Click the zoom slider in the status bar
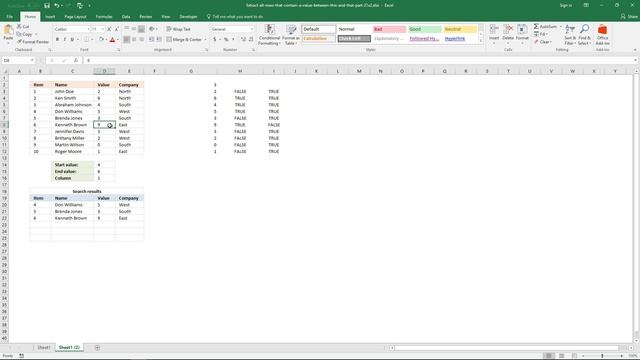 point(602,356)
